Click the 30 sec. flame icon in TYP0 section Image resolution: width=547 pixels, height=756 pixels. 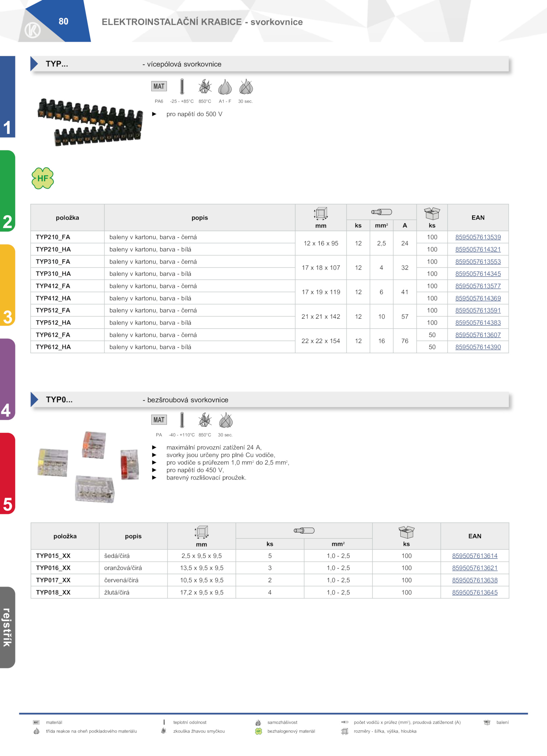click(x=226, y=420)
